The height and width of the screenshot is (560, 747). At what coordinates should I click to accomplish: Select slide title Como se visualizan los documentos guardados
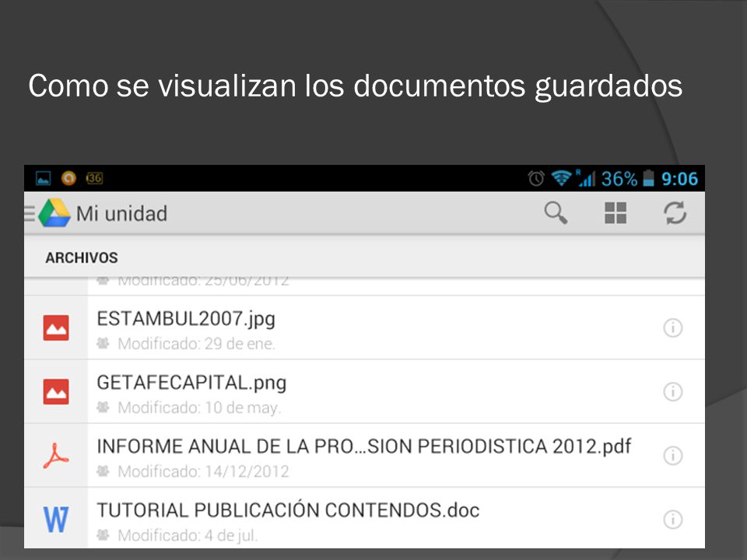coord(356,86)
